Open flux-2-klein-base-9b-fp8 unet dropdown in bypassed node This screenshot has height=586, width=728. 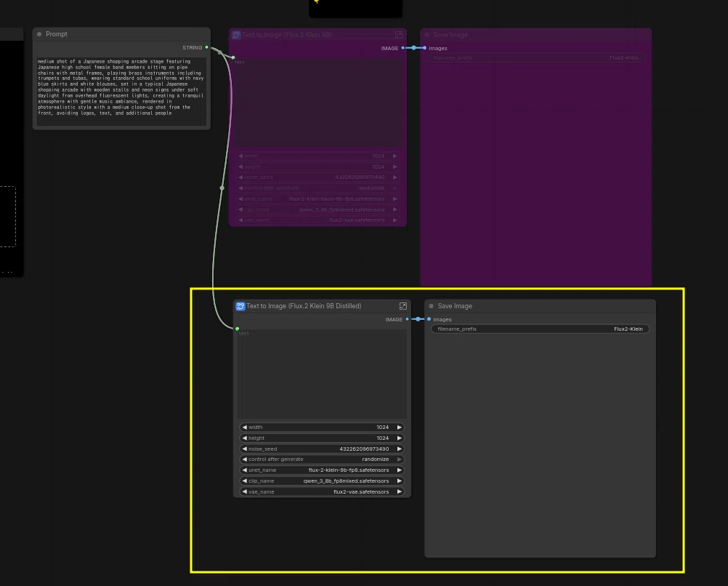coord(318,199)
